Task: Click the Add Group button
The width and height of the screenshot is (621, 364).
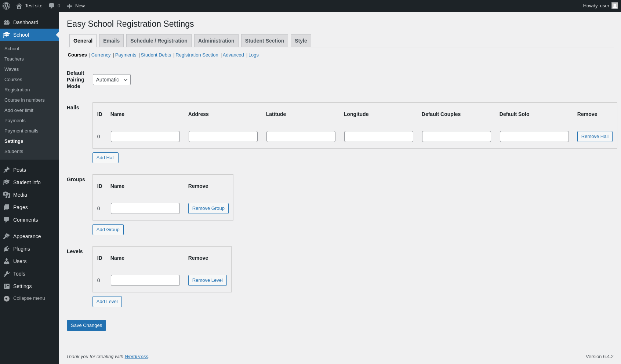Action: [108, 230]
